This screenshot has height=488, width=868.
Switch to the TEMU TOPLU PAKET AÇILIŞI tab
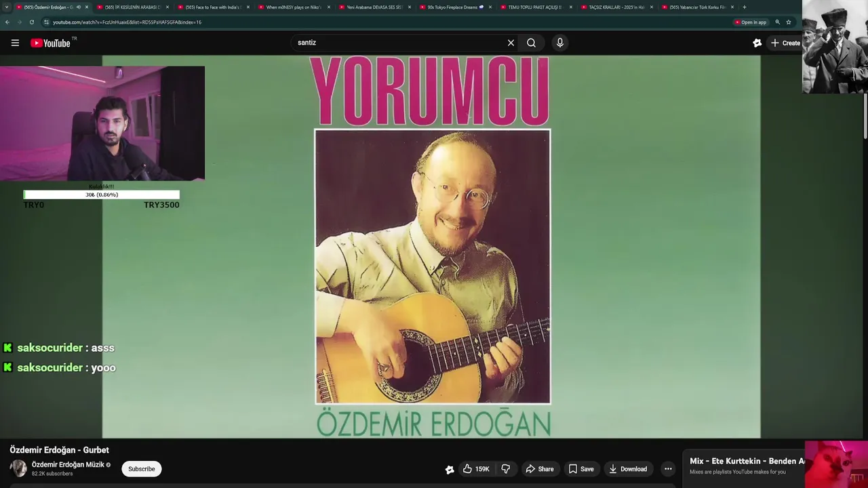[536, 7]
